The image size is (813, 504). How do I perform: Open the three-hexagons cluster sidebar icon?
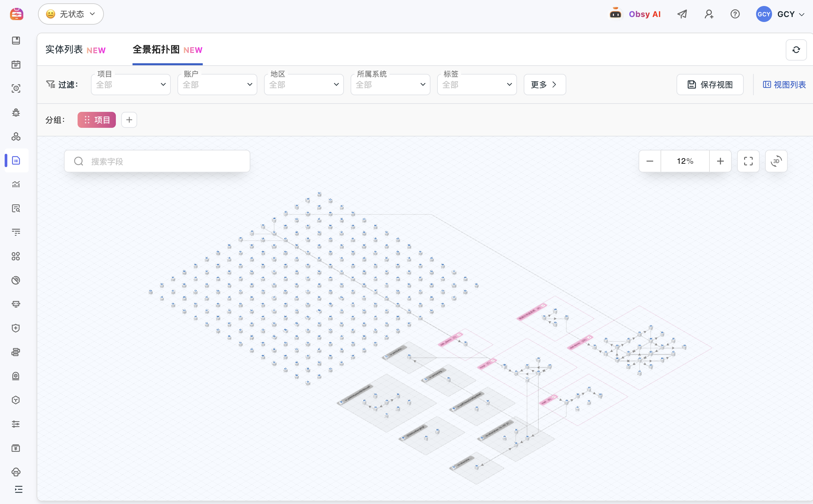pyautogui.click(x=16, y=136)
